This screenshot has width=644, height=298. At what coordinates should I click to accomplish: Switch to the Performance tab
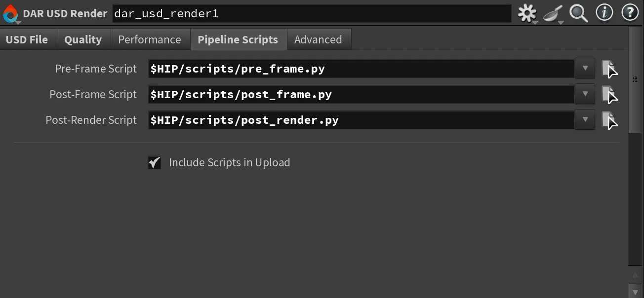(150, 39)
